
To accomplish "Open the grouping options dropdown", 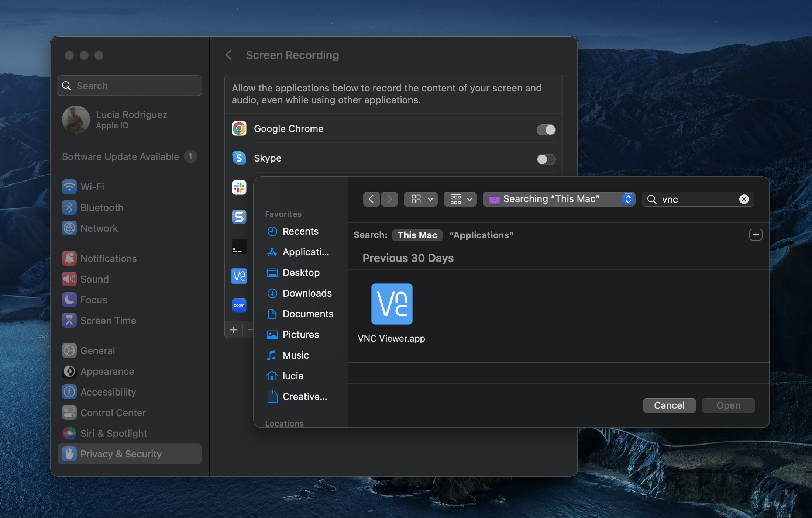I will [x=460, y=199].
